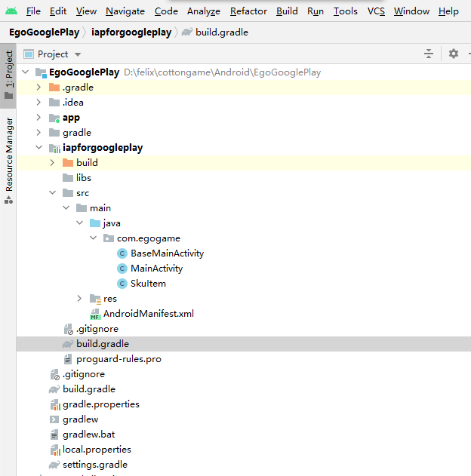Viewport: 471px width, 476px height.
Task: Select root-level build.gradle below .gitignore
Action: [82, 389]
